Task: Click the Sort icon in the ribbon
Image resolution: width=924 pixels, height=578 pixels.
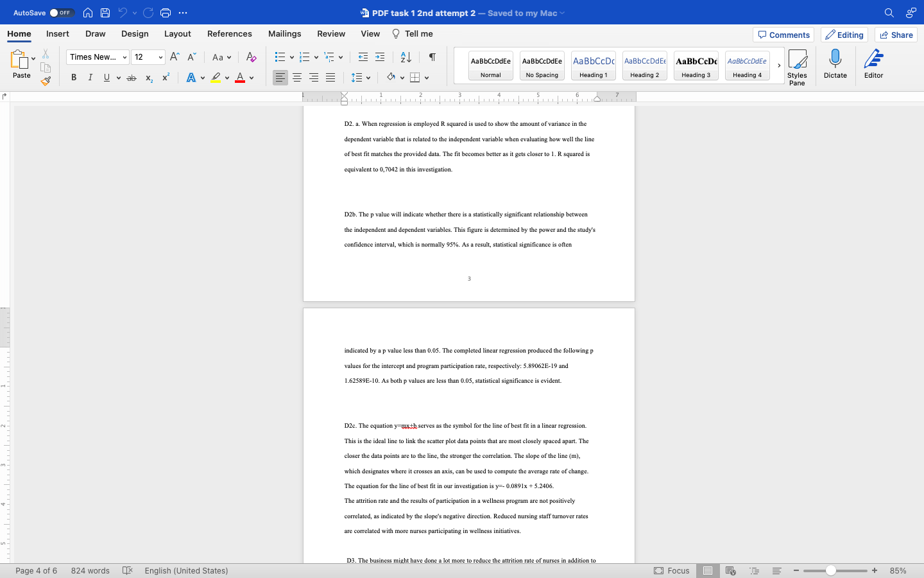Action: pyautogui.click(x=407, y=57)
